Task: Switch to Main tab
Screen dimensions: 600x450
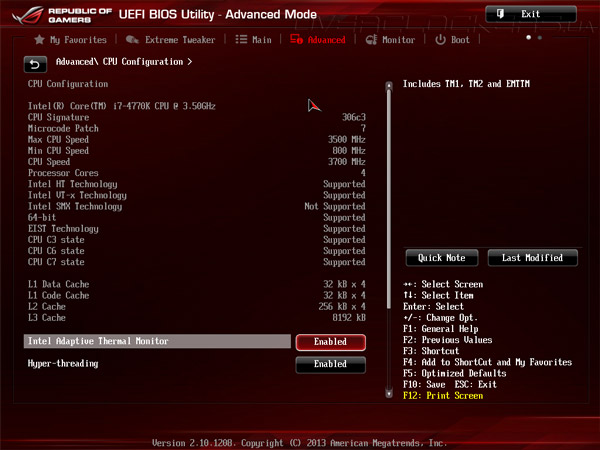Action: [x=253, y=40]
